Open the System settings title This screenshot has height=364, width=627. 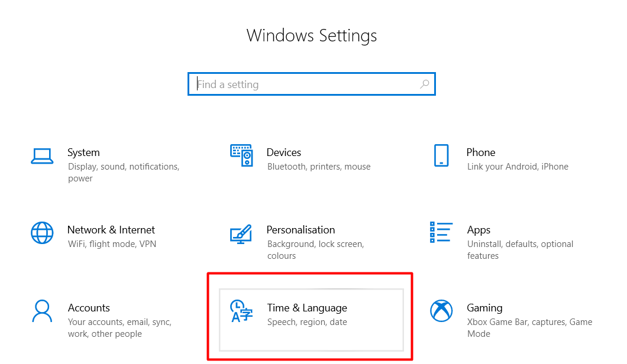pyautogui.click(x=83, y=152)
